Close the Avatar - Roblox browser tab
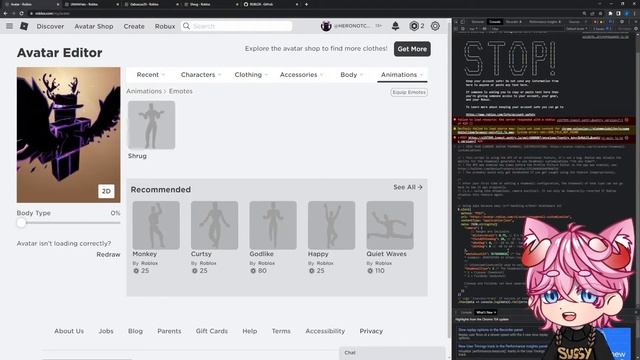 coord(58,4)
